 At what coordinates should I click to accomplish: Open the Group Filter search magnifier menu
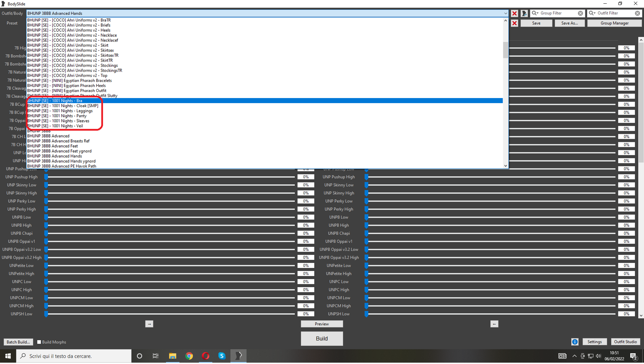coord(535,13)
